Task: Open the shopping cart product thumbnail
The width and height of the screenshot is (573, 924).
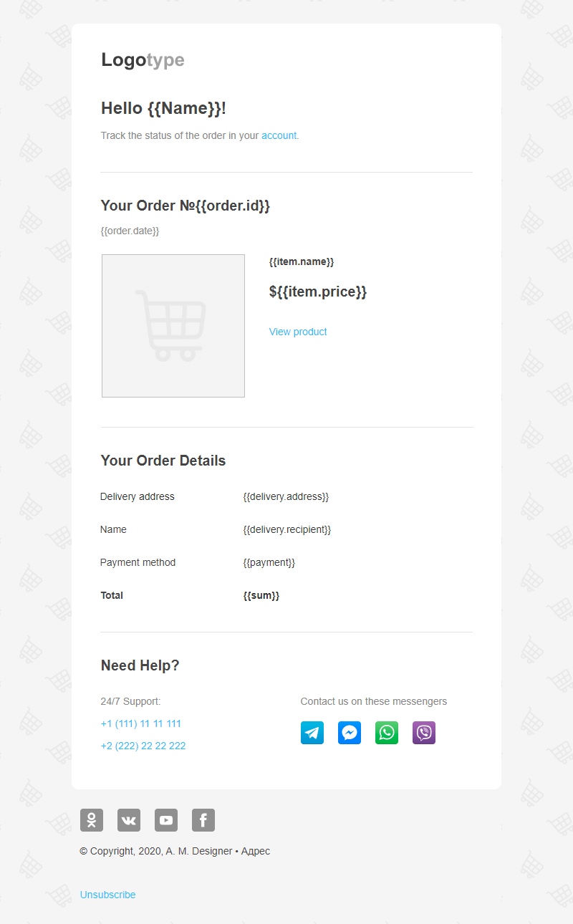Action: [x=173, y=326]
